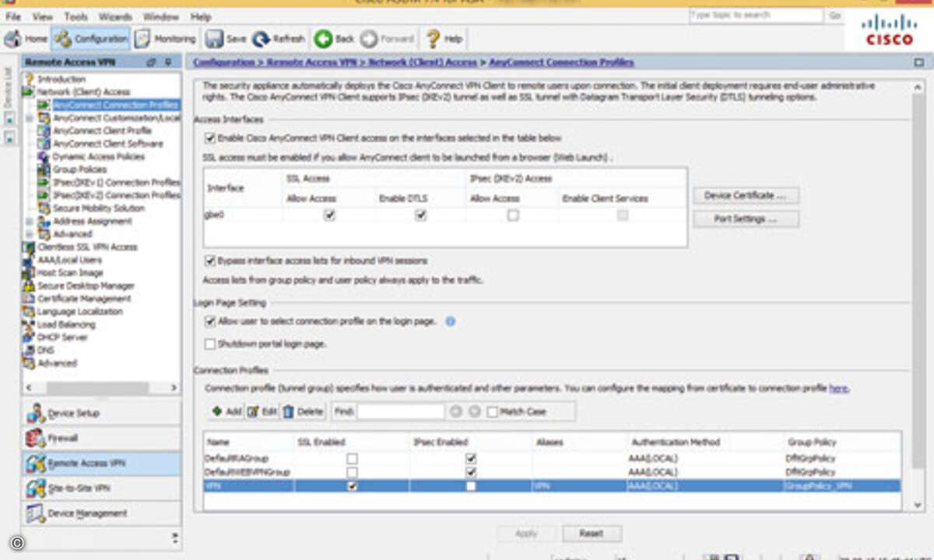Click the left arrow of the tree's horizontal scrollbar
The width and height of the screenshot is (934, 560).
tap(30, 387)
